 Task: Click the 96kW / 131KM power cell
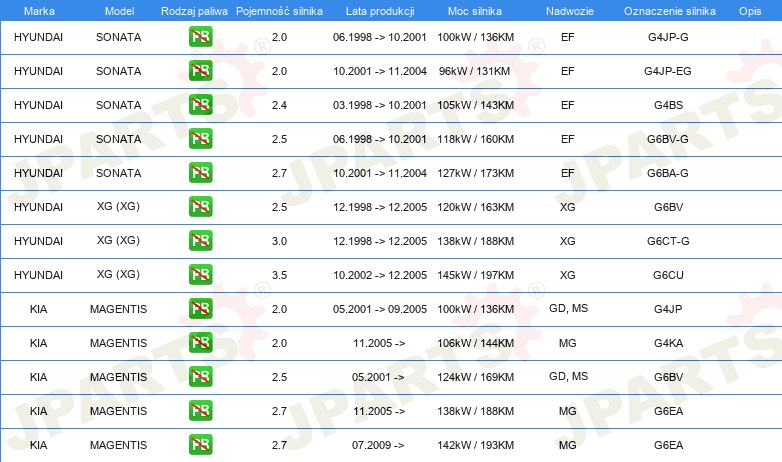pos(474,71)
